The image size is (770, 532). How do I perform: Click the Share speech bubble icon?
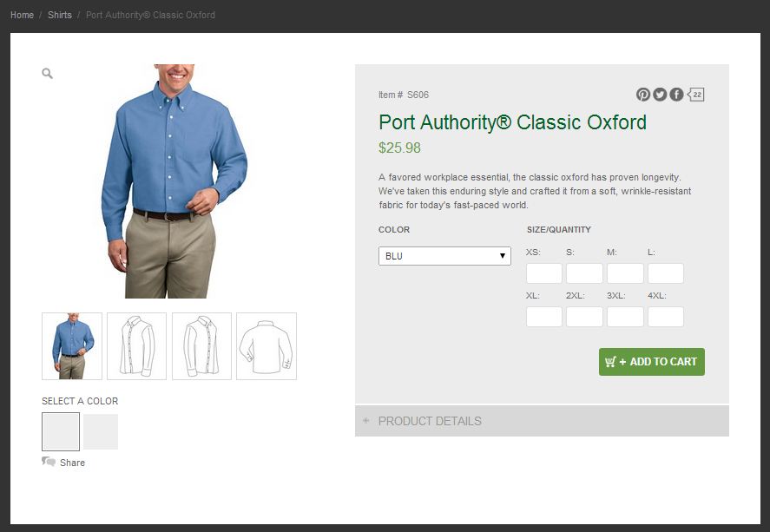49,462
